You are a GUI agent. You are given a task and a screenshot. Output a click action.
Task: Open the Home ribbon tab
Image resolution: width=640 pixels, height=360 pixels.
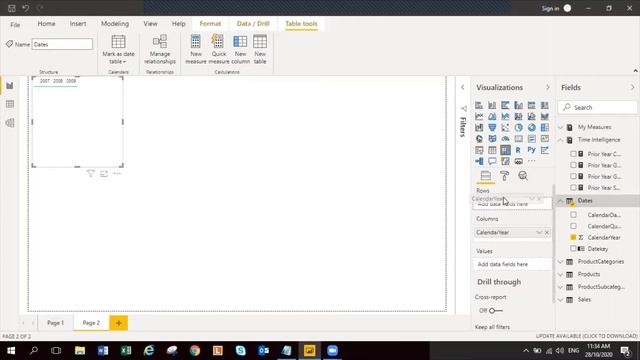[x=47, y=24]
